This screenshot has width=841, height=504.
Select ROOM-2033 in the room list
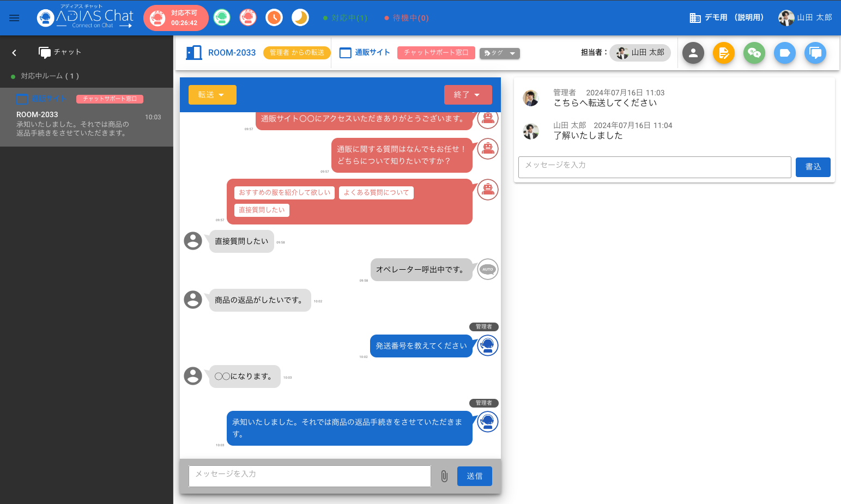coord(86,117)
